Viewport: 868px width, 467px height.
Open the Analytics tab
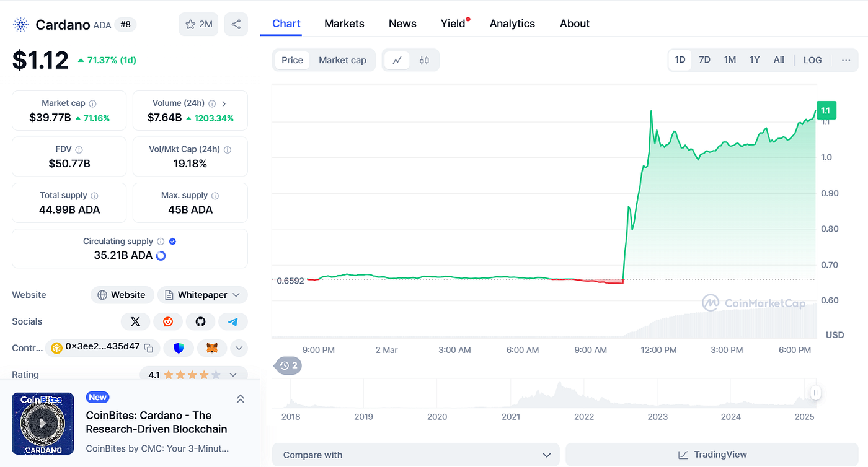[512, 24]
